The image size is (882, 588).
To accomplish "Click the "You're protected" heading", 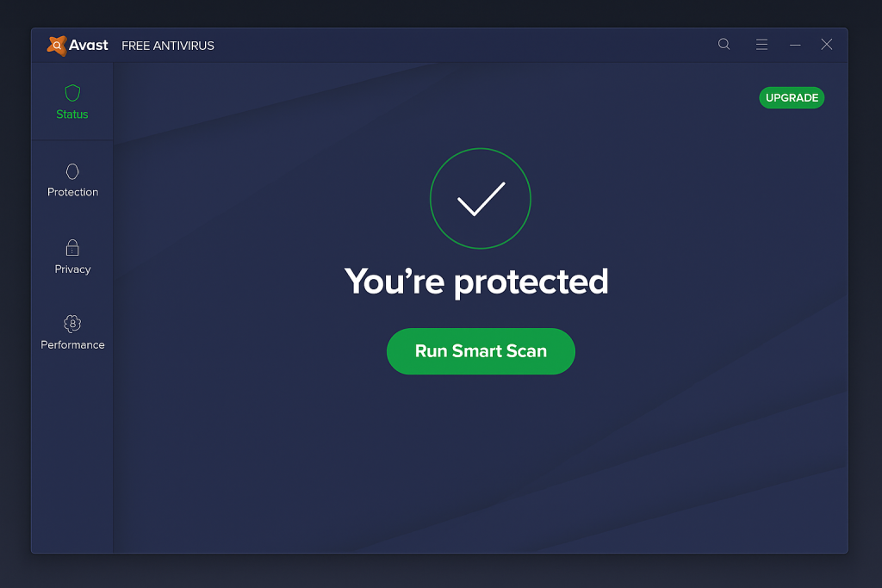I will (476, 282).
